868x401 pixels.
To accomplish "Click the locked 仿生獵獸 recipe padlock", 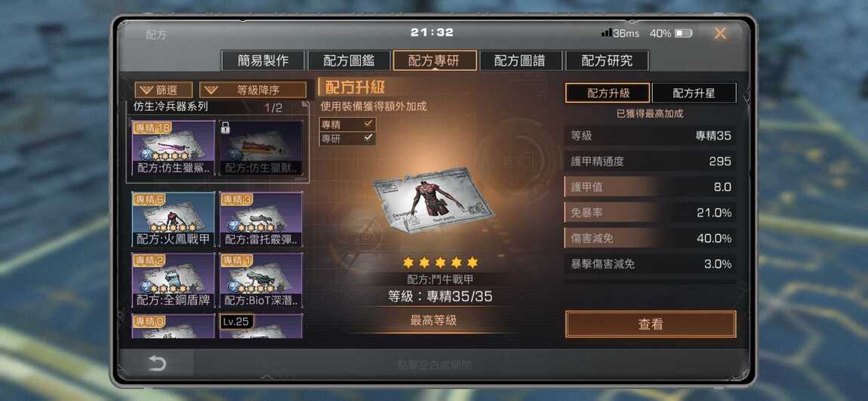I will pos(226,128).
